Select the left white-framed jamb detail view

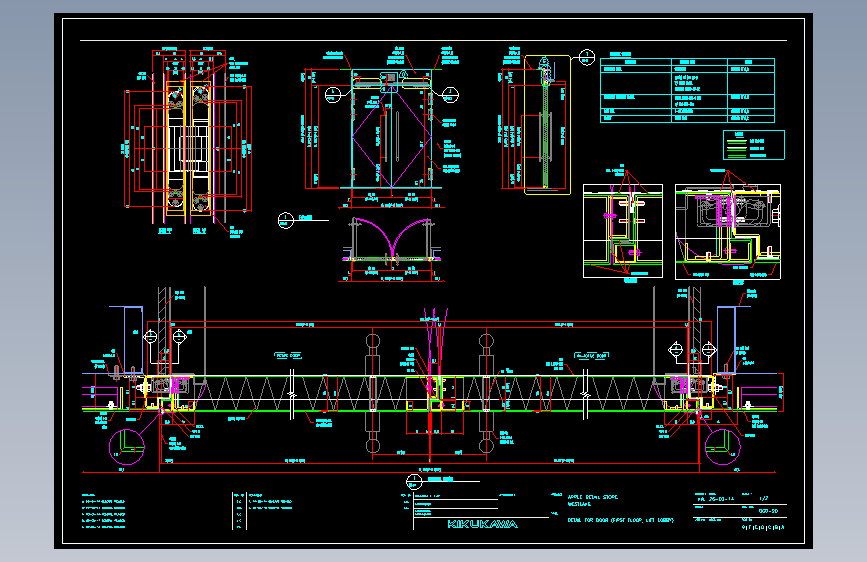coord(623,231)
